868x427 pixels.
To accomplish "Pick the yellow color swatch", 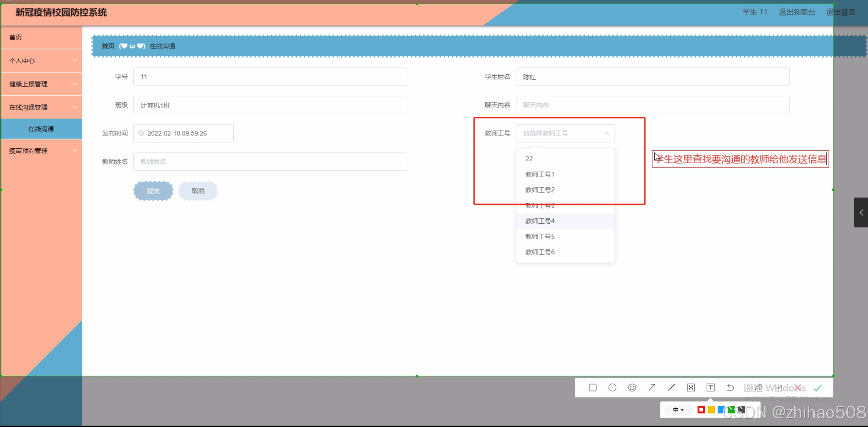I will point(711,410).
